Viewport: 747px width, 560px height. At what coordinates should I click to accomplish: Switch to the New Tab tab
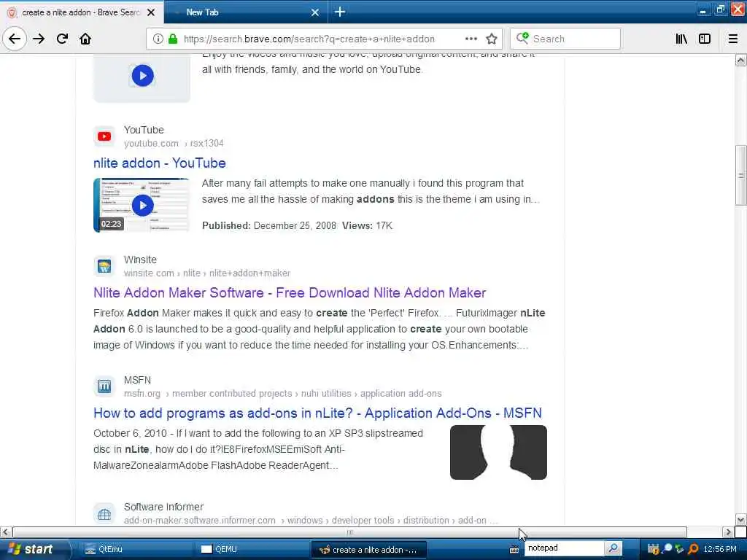(x=246, y=12)
